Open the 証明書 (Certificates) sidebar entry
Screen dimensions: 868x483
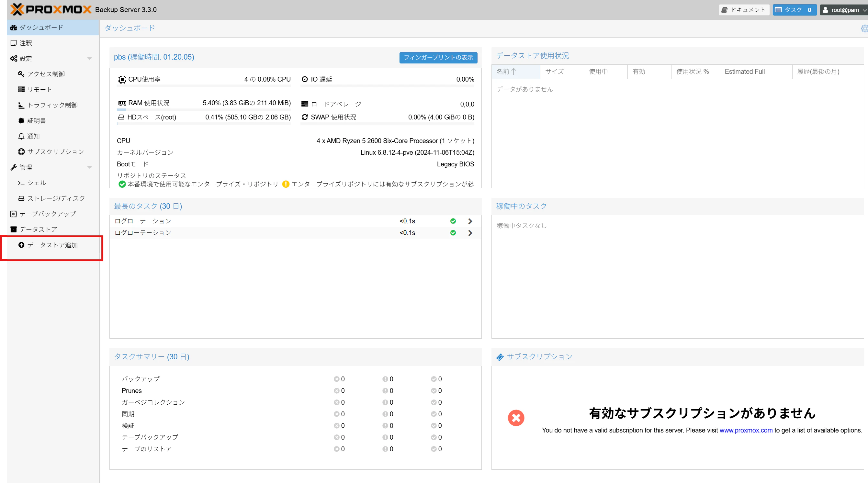pyautogui.click(x=36, y=120)
